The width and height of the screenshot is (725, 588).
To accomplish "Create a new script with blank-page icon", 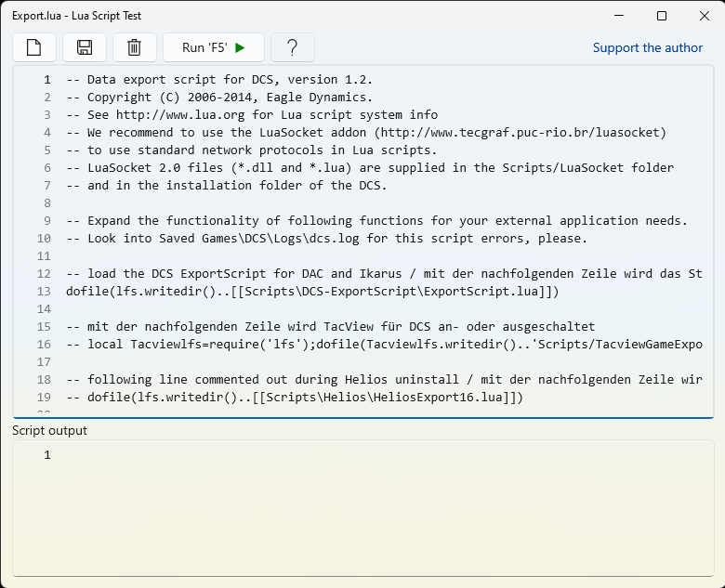I will click(x=34, y=47).
